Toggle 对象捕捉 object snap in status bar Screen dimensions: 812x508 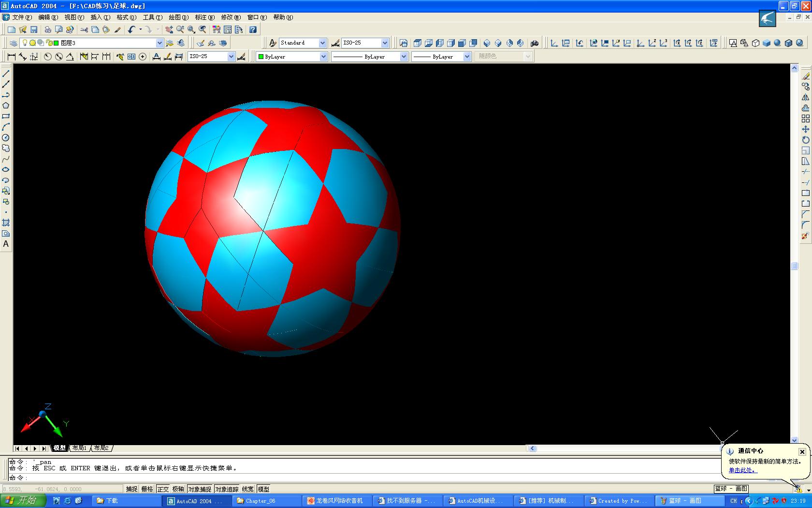click(200, 489)
